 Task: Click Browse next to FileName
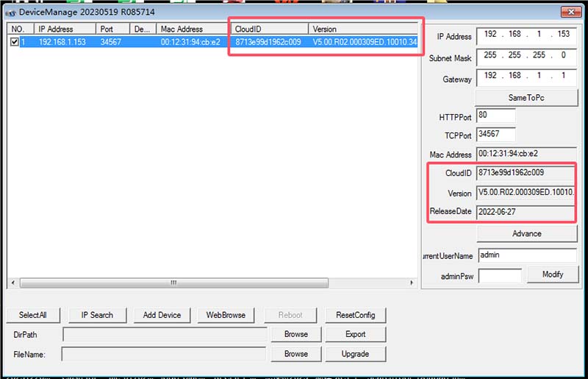(295, 354)
